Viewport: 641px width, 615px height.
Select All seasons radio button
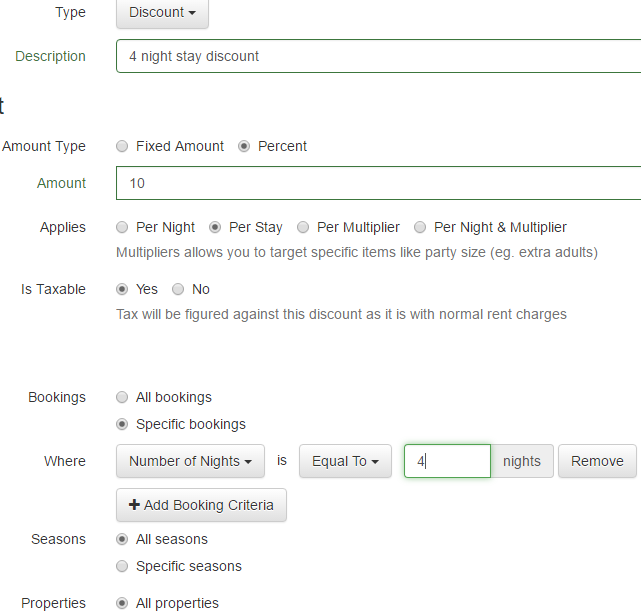click(122, 539)
